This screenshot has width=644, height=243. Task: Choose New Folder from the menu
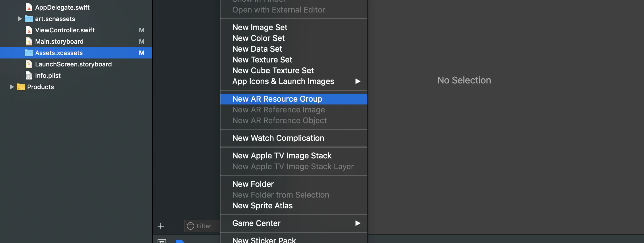(294, 184)
